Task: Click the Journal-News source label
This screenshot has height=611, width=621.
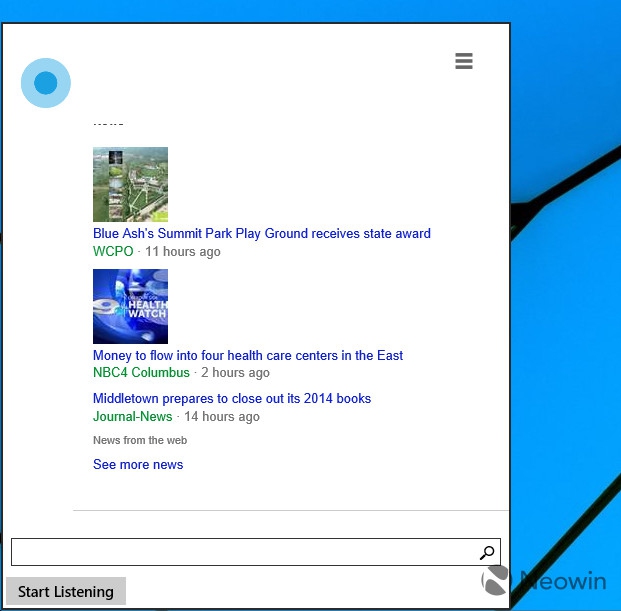Action: 133,416
